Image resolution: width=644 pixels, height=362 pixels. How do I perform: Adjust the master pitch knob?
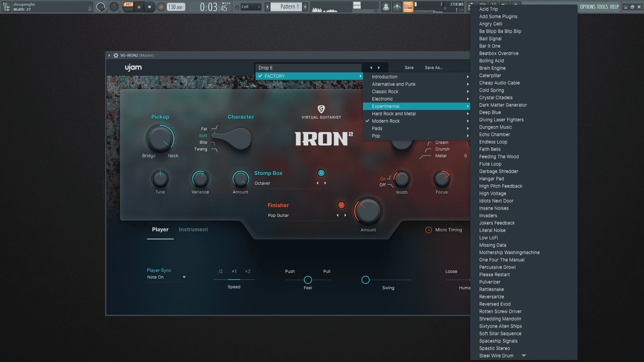pyautogui.click(x=114, y=7)
